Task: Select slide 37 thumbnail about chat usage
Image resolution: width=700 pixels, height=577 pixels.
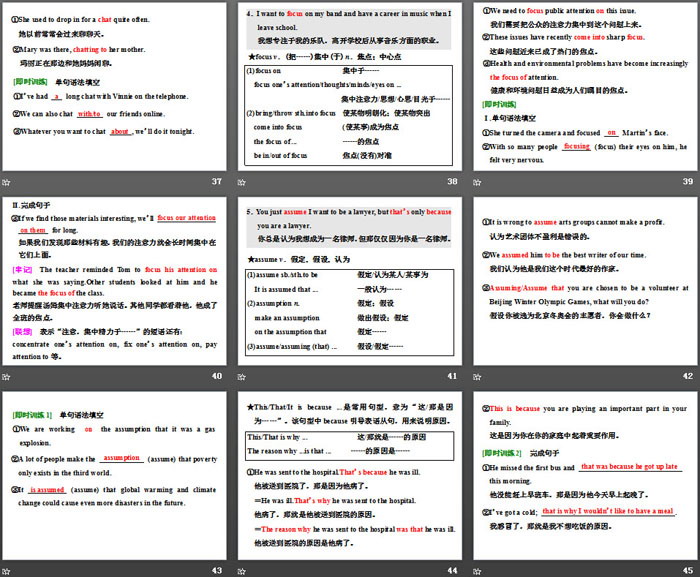Action: [x=114, y=87]
